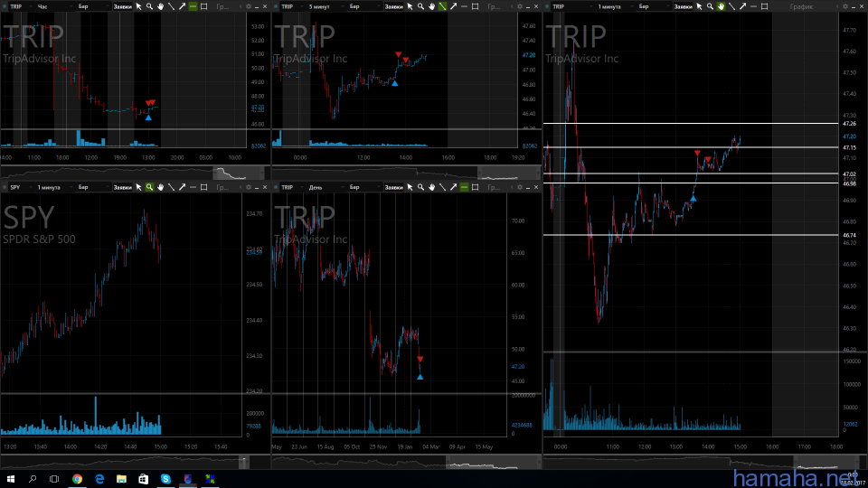Select the cursor tool in the hourly TRIP chart
The image size is (868, 488).
pos(139,6)
